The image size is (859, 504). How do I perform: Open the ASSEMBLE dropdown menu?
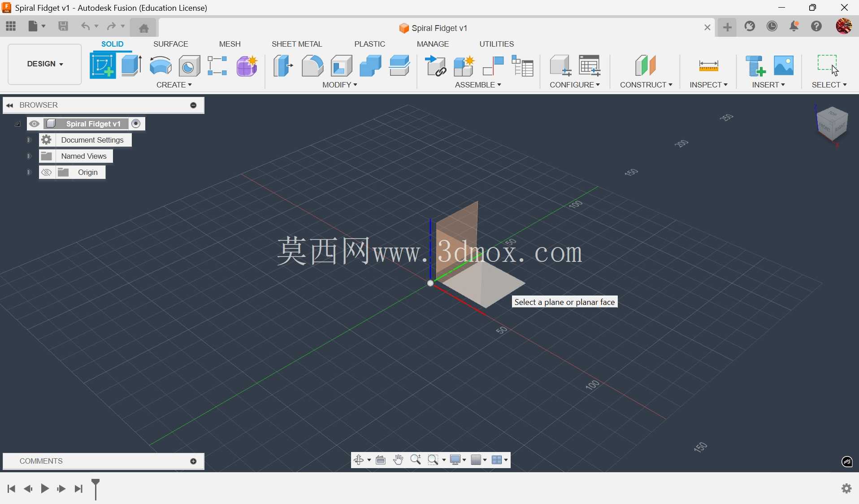478,85
